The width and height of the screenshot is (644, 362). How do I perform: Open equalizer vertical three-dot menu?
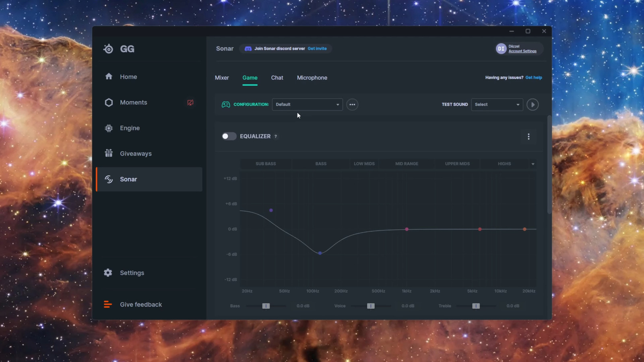click(x=528, y=137)
